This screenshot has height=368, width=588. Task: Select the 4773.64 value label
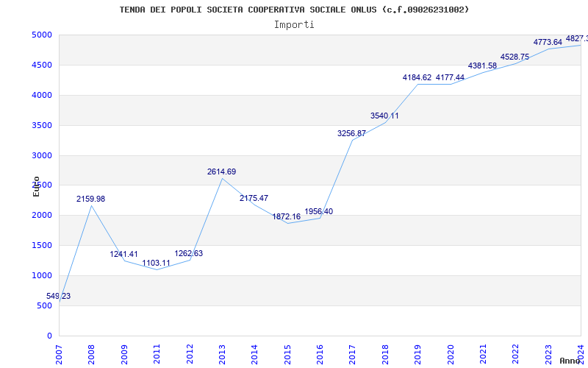(548, 42)
